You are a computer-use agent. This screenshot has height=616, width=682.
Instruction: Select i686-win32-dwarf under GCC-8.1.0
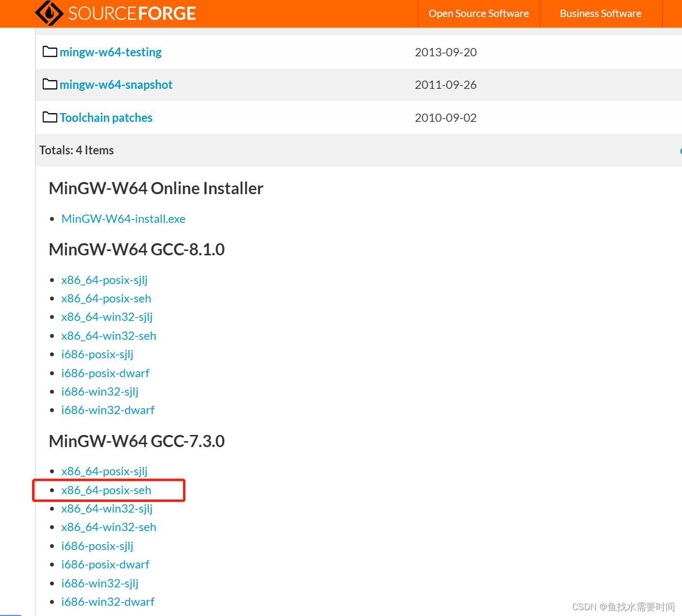[108, 410]
